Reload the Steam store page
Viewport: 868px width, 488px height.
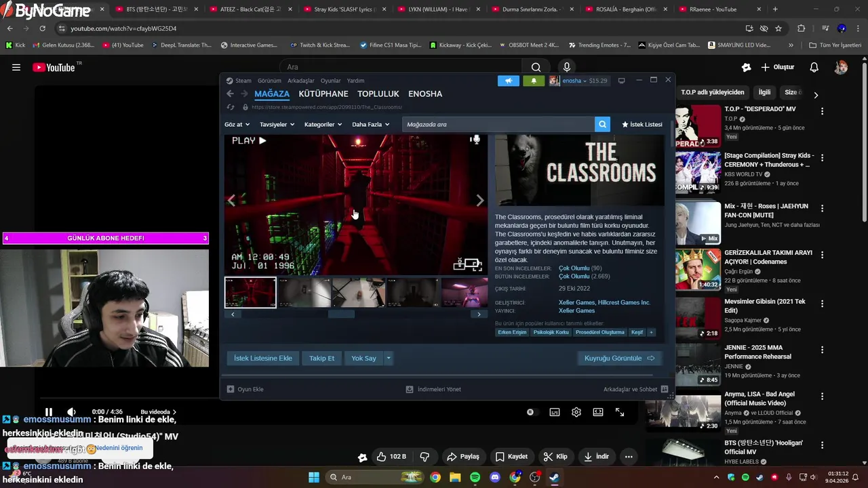click(231, 107)
